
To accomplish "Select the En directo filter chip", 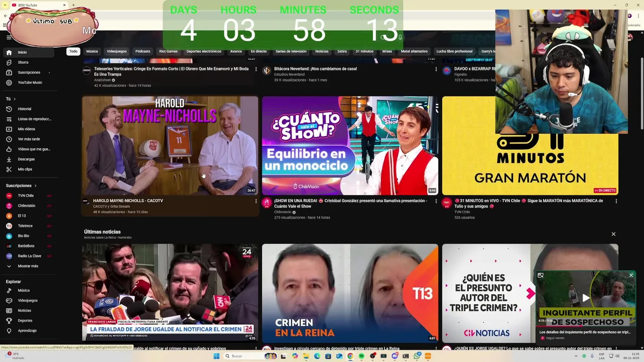I will (x=259, y=51).
